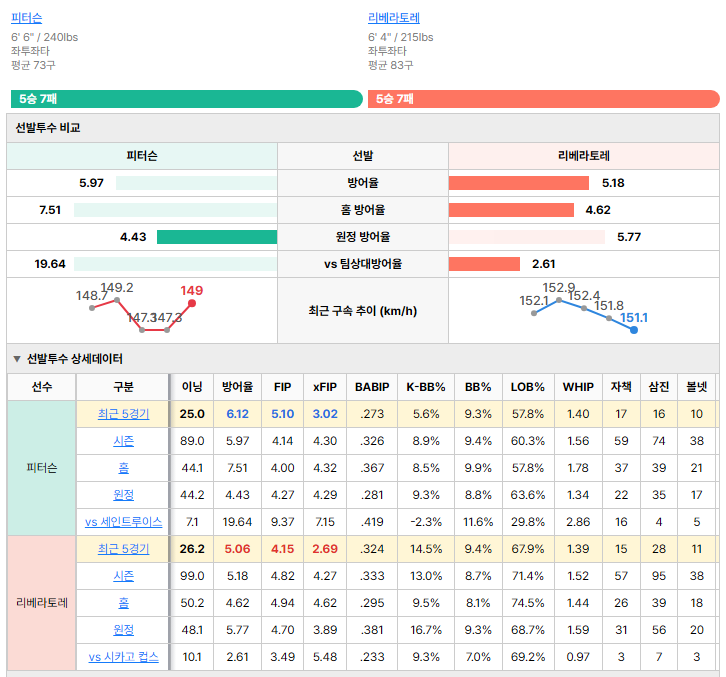Click the 볼넷 column header
Screen dimensions: 726x677
pos(696,387)
